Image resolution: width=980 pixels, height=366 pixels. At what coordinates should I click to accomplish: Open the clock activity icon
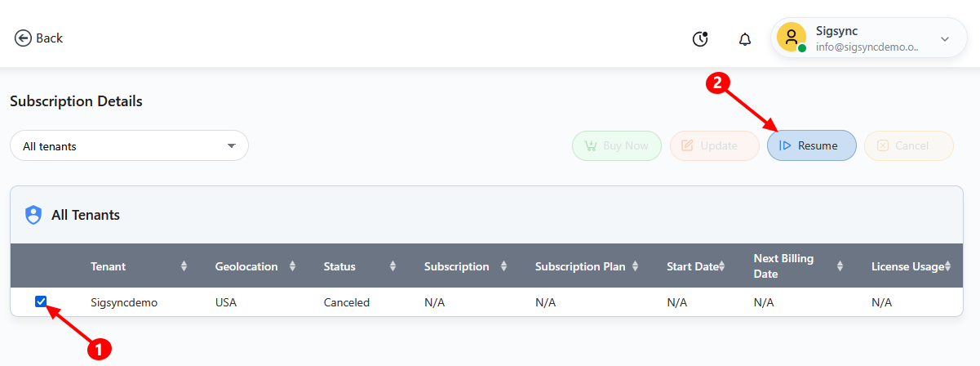point(700,38)
